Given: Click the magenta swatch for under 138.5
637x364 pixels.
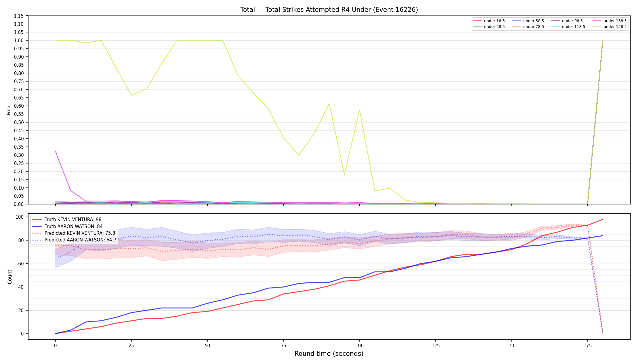Looking at the screenshot, I should [597, 21].
